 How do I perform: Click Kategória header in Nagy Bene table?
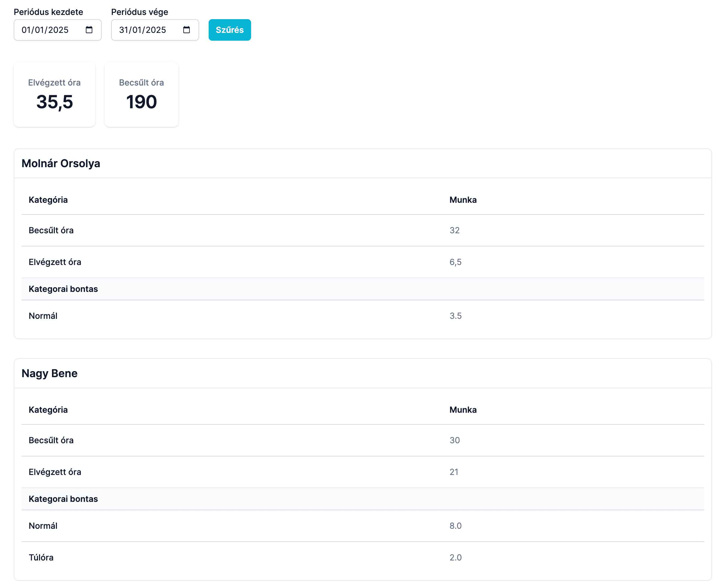[x=48, y=410]
